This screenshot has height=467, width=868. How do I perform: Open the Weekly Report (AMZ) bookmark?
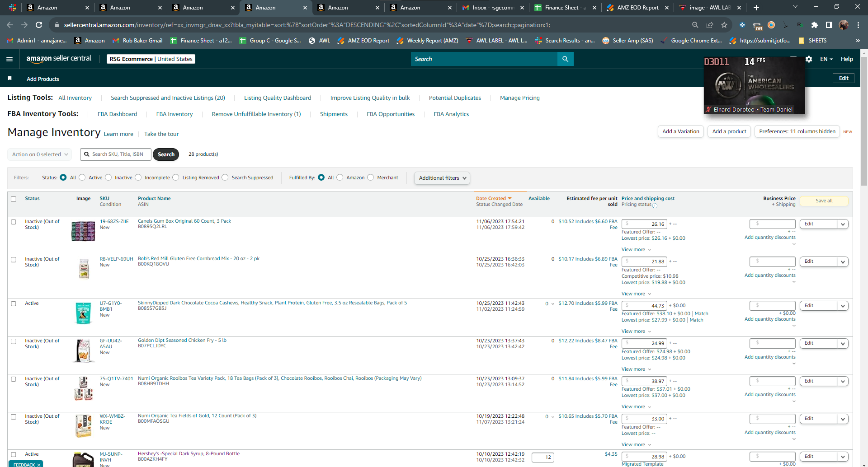[427, 41]
